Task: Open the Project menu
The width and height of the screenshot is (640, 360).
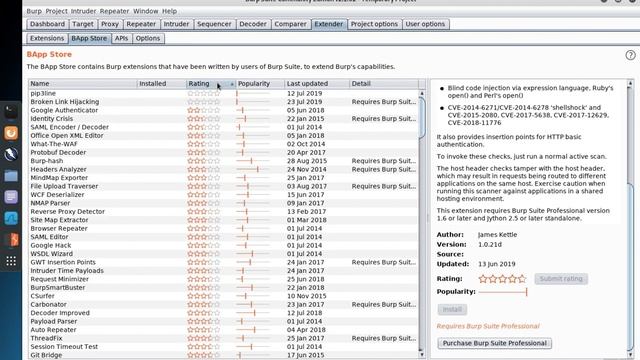Action: pos(56,11)
